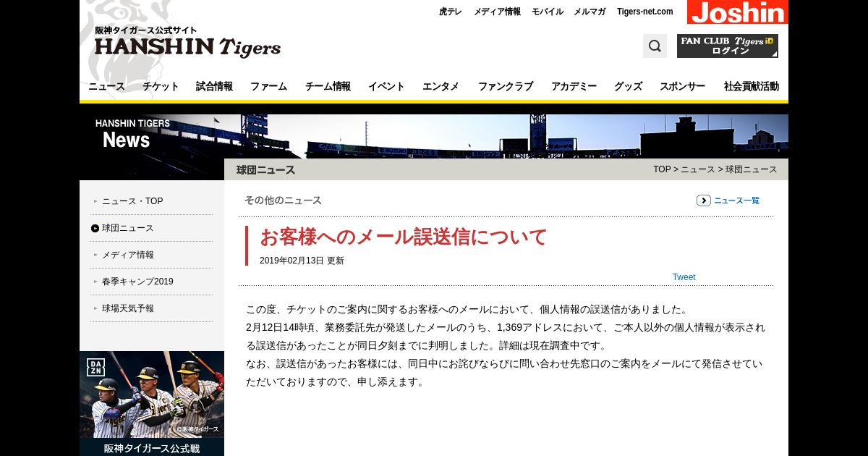
Task: Open チーム情報 menu item
Action: [x=328, y=86]
